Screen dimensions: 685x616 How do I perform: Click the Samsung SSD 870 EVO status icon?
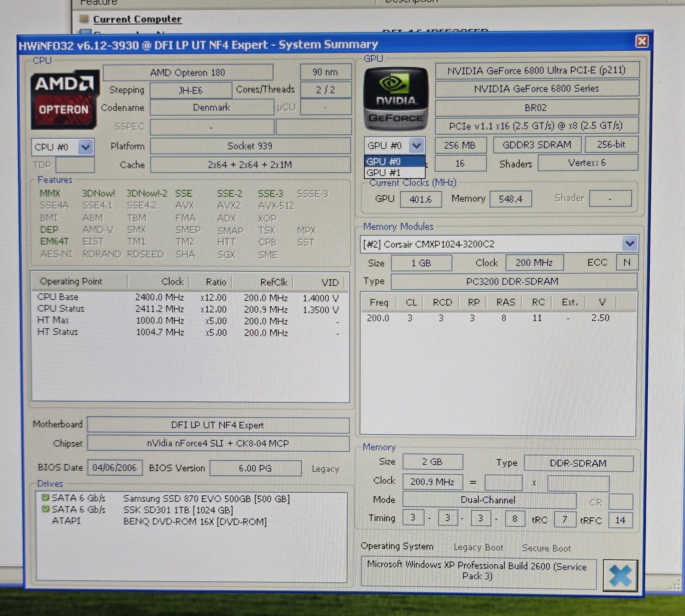pyautogui.click(x=45, y=498)
